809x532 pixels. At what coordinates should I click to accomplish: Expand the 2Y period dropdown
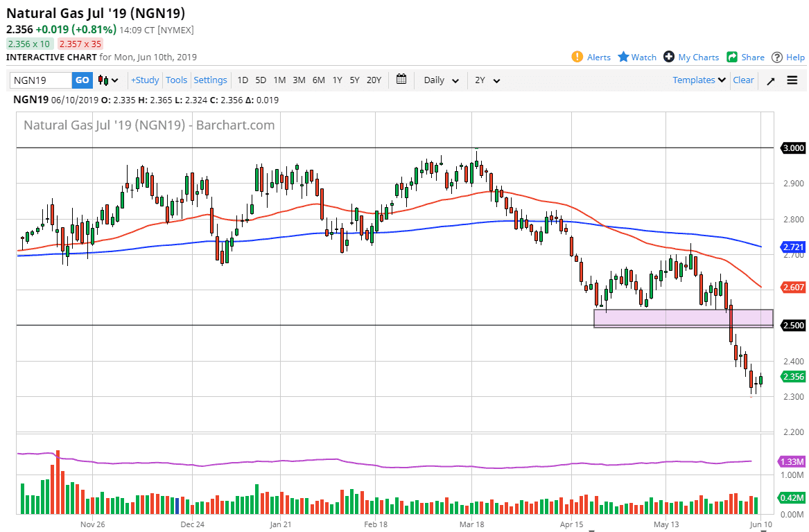487,80
